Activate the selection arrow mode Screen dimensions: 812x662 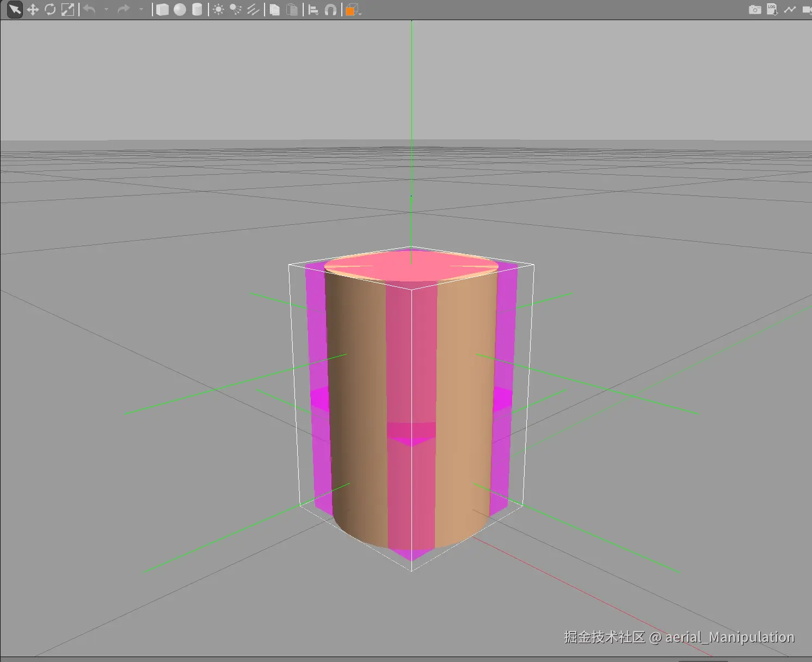pyautogui.click(x=15, y=10)
